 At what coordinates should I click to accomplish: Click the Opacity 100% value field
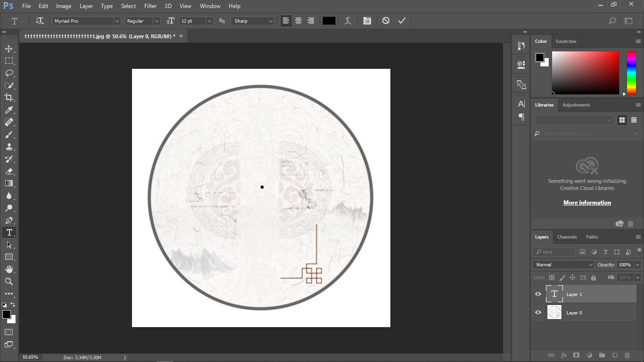tap(626, 264)
